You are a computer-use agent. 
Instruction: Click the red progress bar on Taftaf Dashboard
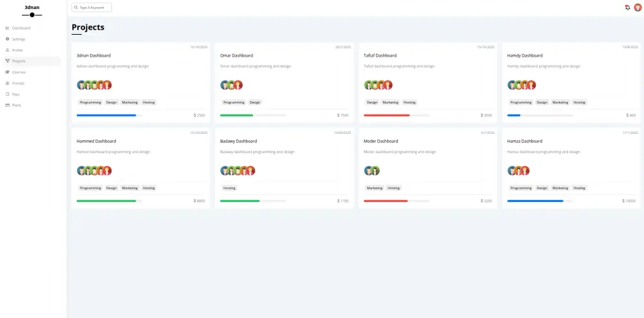tap(387, 115)
